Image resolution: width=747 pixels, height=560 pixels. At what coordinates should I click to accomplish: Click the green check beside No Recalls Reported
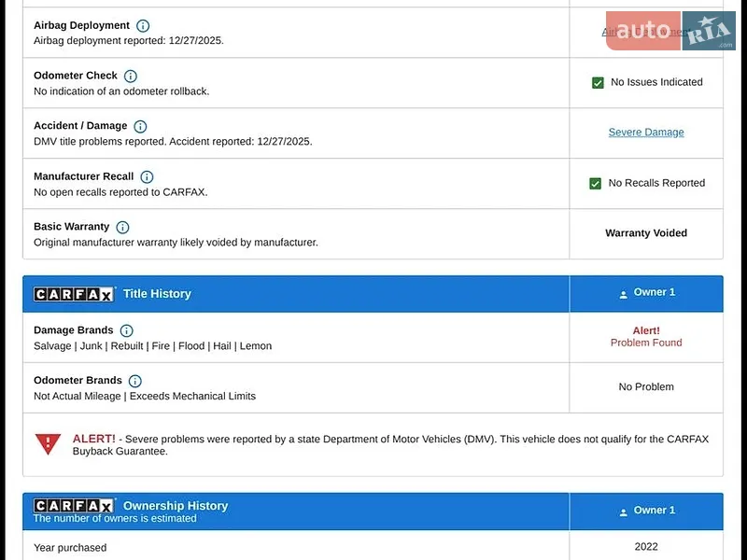click(x=595, y=184)
